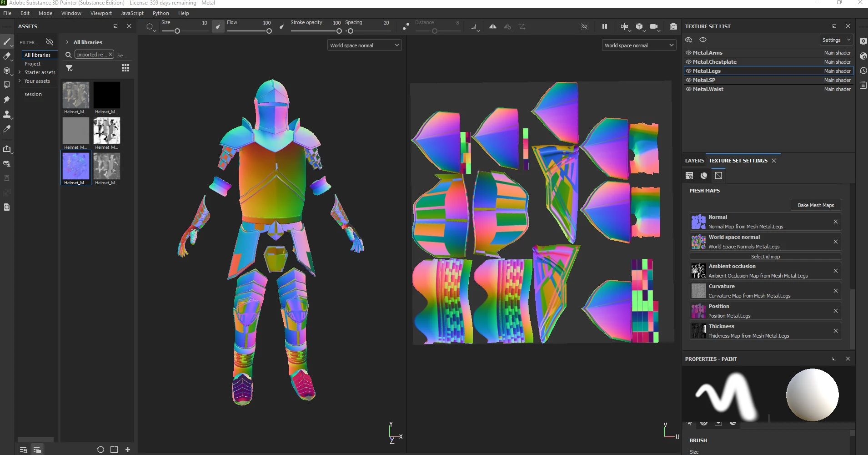The height and width of the screenshot is (455, 868).
Task: Select the Paint brush tool
Action: pos(7,42)
